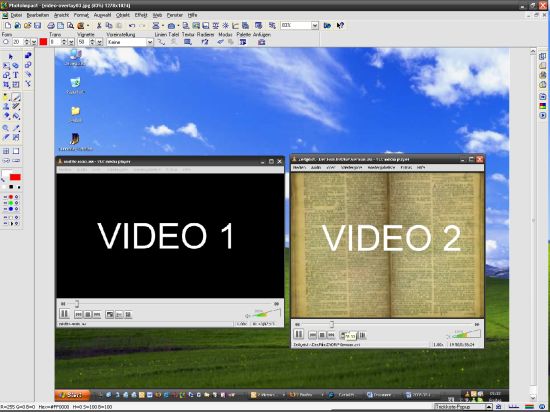Choose the Zoom magnifier tool
The height and width of the screenshot is (412, 550).
click(6, 128)
